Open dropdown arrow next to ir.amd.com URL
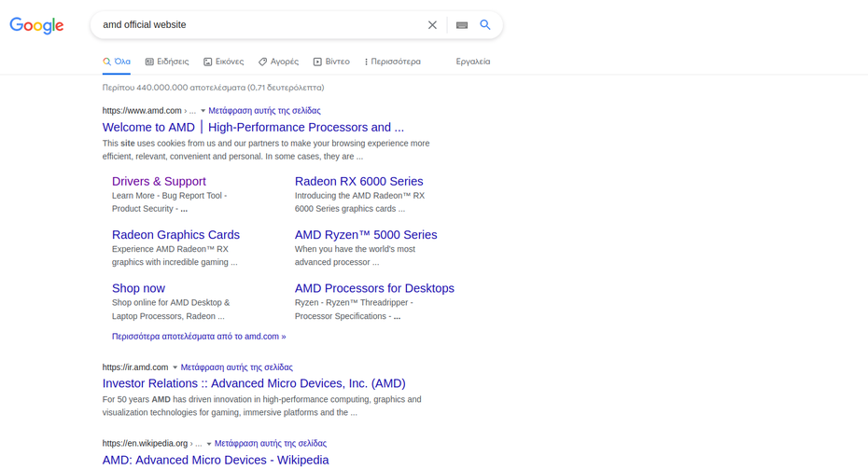868x470 pixels. tap(175, 367)
